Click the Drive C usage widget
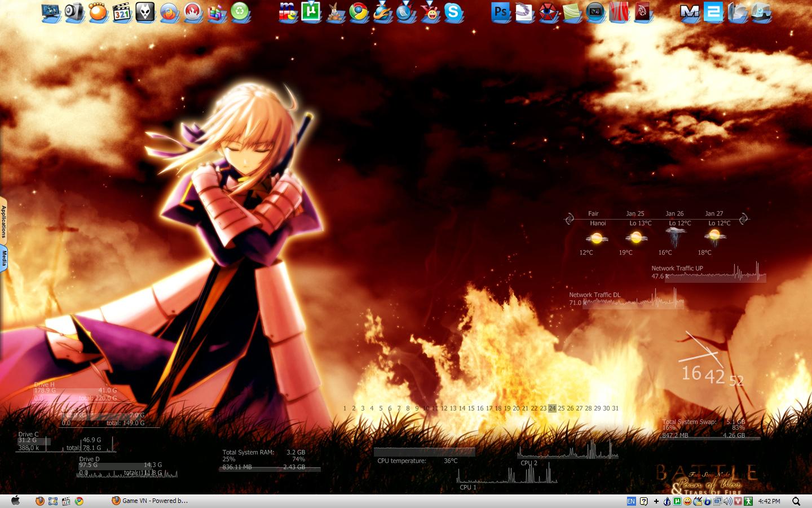812x508 pixels. (x=66, y=442)
